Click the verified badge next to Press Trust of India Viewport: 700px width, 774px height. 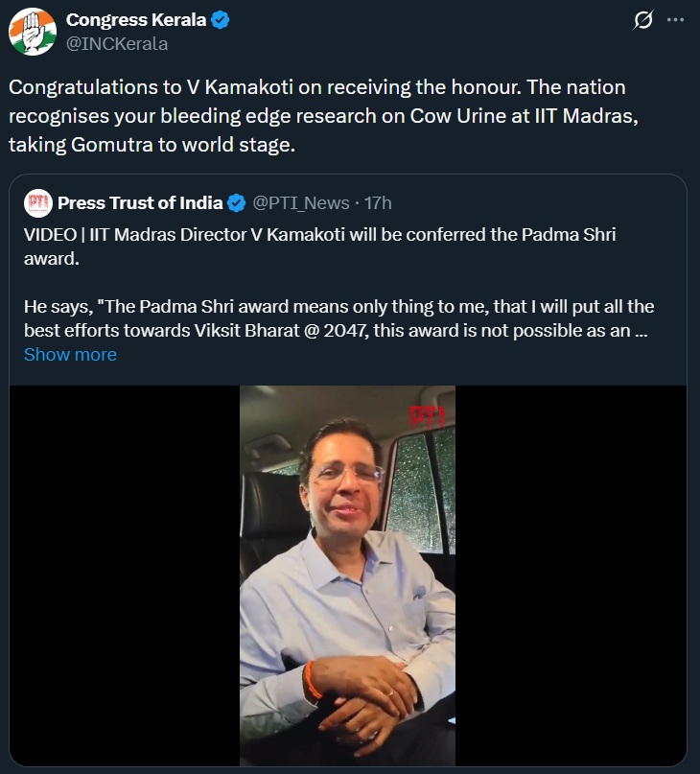(x=237, y=202)
